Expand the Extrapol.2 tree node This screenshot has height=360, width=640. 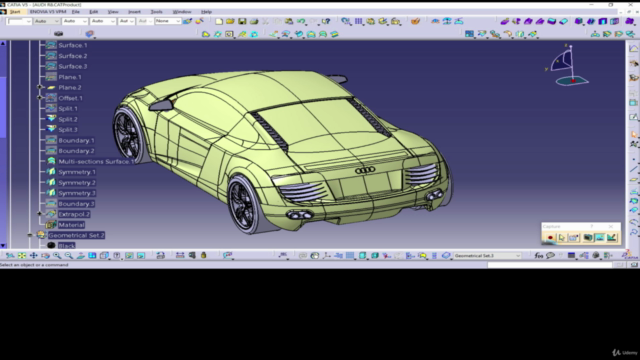point(40,214)
